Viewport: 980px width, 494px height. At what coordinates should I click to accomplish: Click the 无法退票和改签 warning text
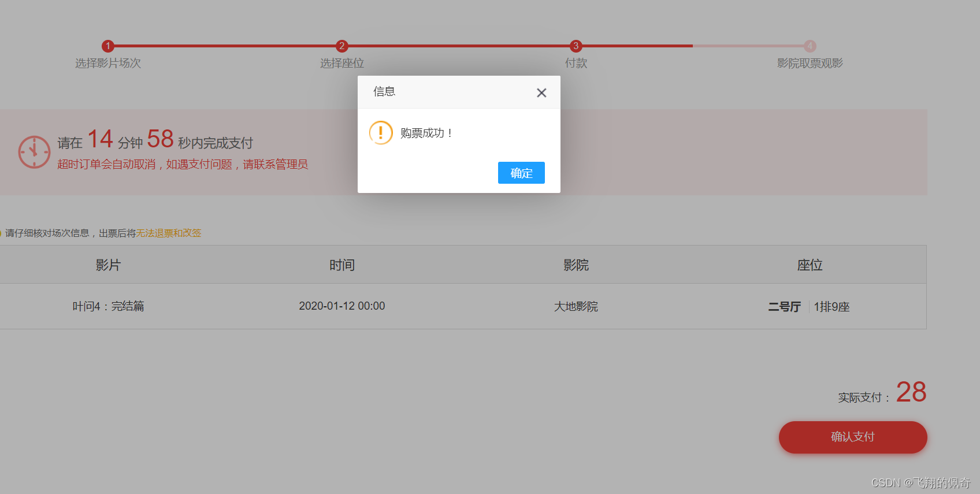tap(169, 233)
